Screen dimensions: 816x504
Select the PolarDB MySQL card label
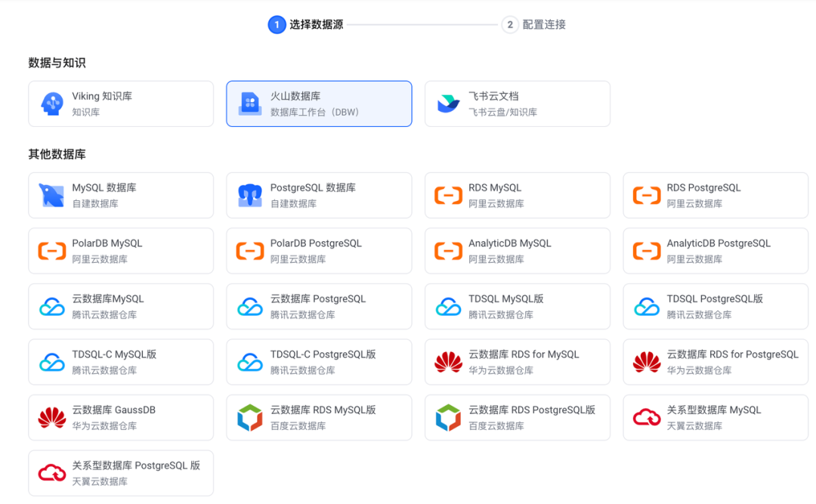[107, 243]
